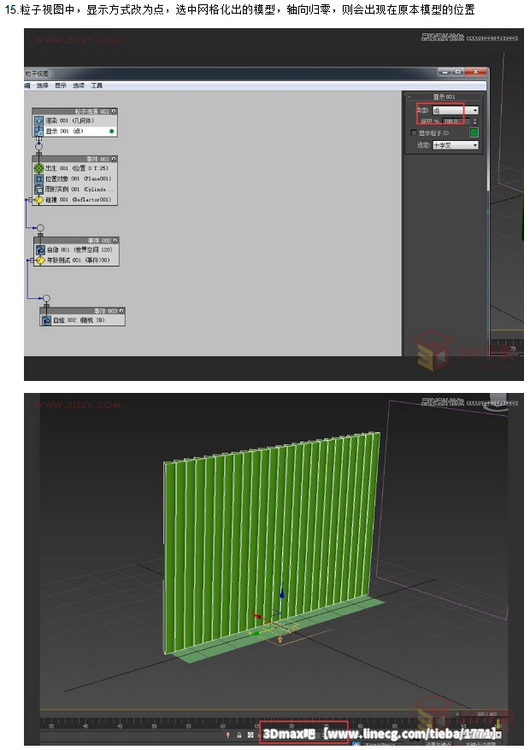Click the 显示 001 (点) row text
Image resolution: width=530 pixels, height=750 pixels.
pos(64,131)
